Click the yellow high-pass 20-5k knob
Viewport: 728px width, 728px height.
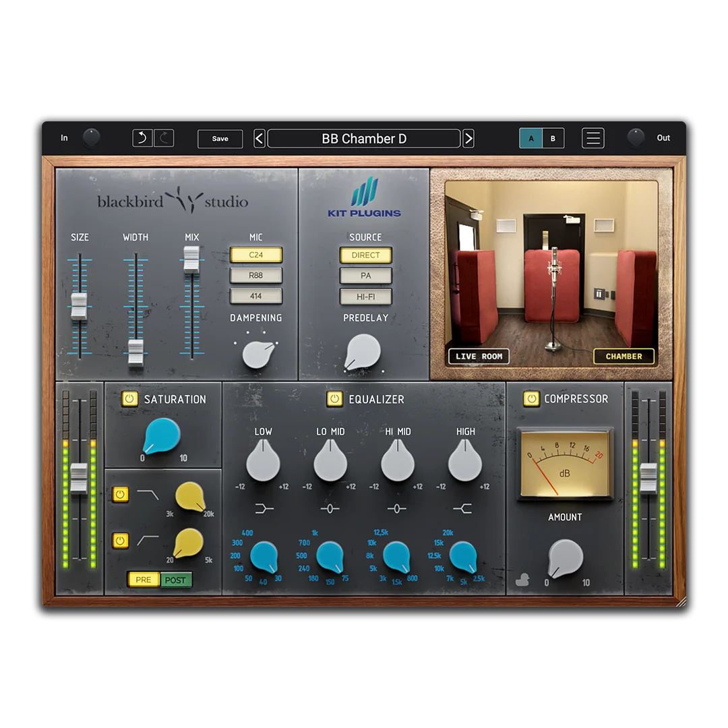click(x=188, y=543)
